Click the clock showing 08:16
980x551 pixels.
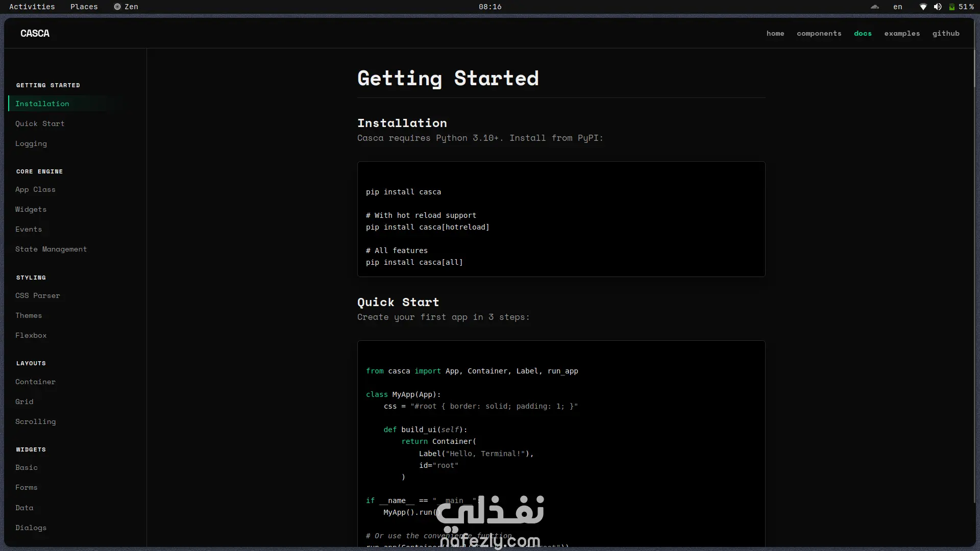[490, 7]
